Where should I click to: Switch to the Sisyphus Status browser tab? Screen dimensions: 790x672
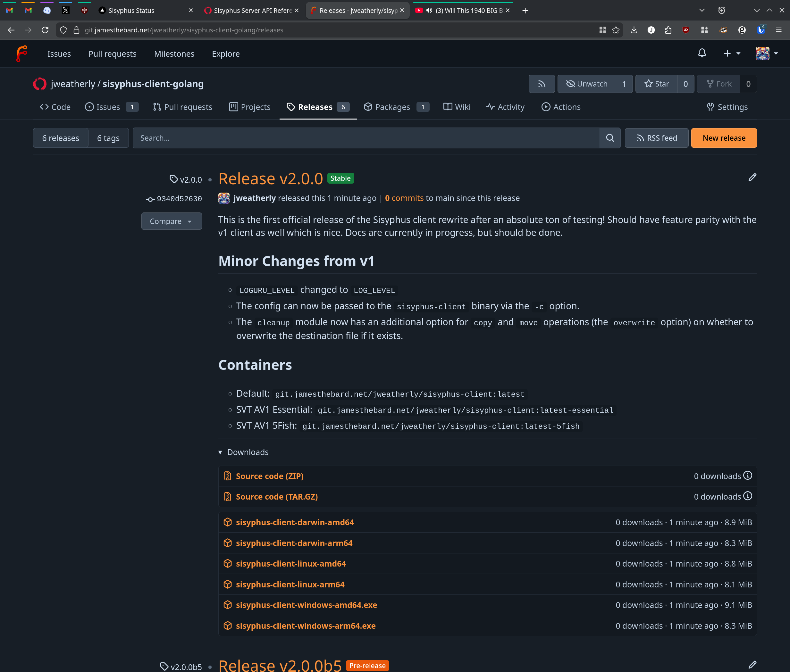131,10
